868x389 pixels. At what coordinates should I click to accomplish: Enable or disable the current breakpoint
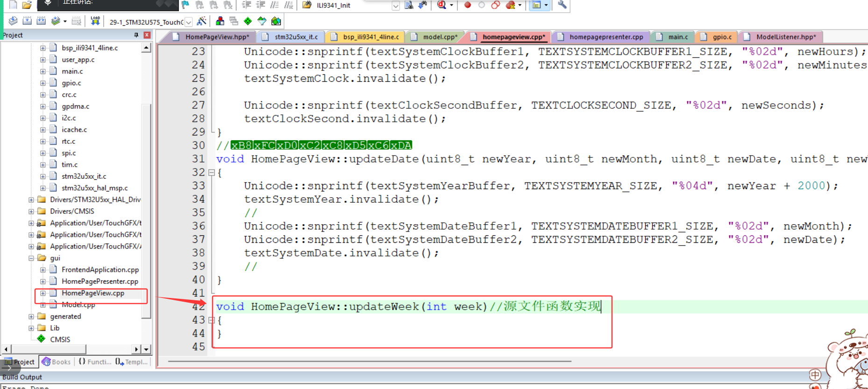(481, 5)
